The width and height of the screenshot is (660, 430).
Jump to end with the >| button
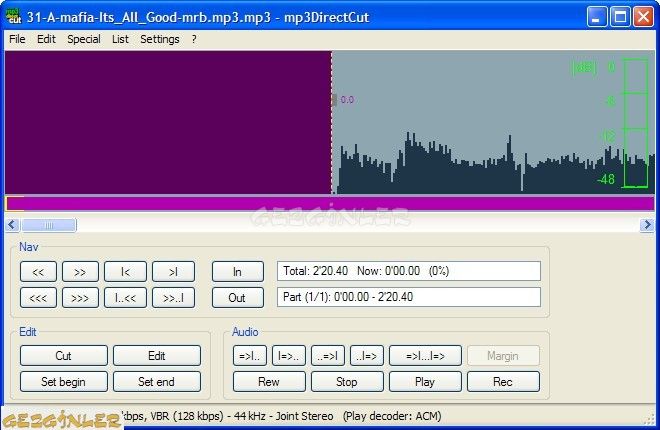click(173, 272)
